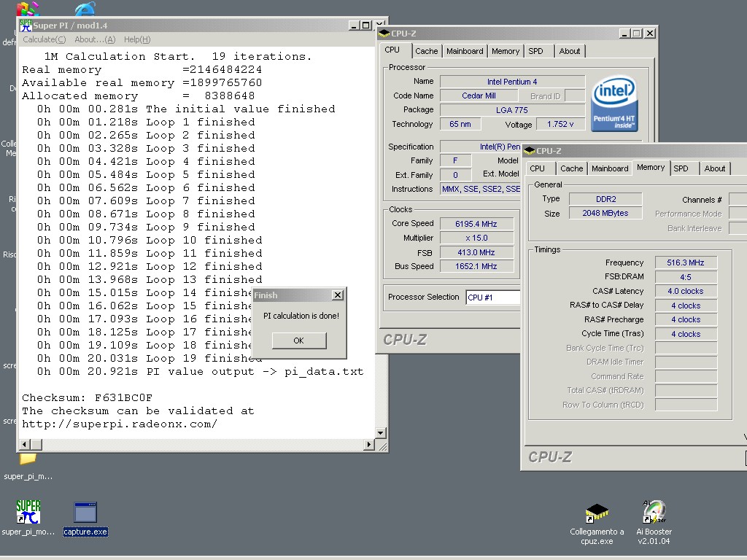Minimize the Super PI window
Viewport: 747px width, 560px height.
pos(354,26)
